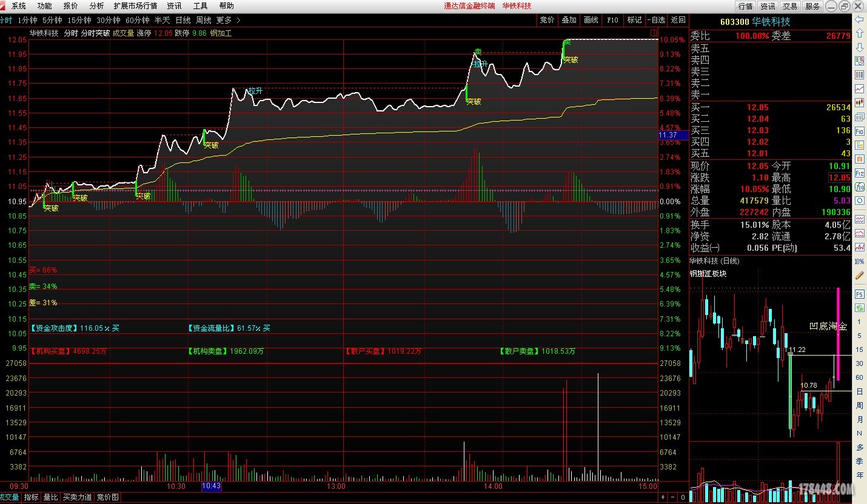Open the 系统 menu
Screen dimensions: 867x504
(19, 6)
